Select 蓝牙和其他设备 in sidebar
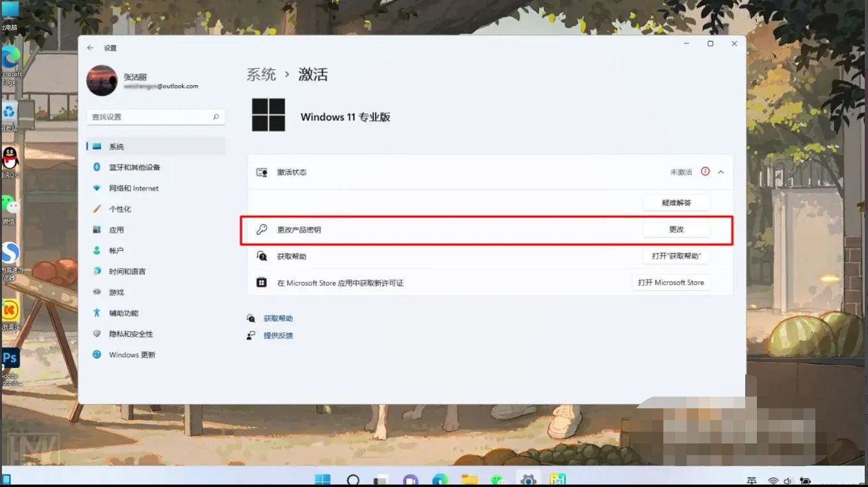This screenshot has width=868, height=487. click(134, 167)
